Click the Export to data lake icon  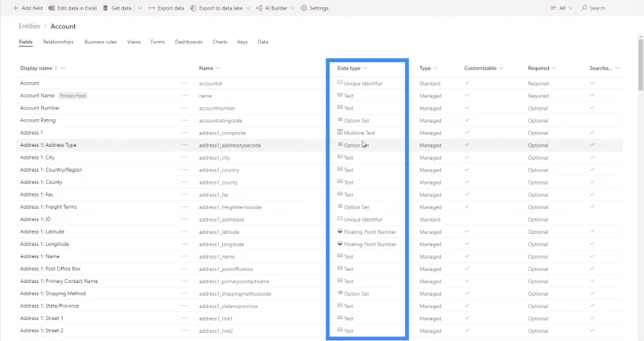point(193,8)
